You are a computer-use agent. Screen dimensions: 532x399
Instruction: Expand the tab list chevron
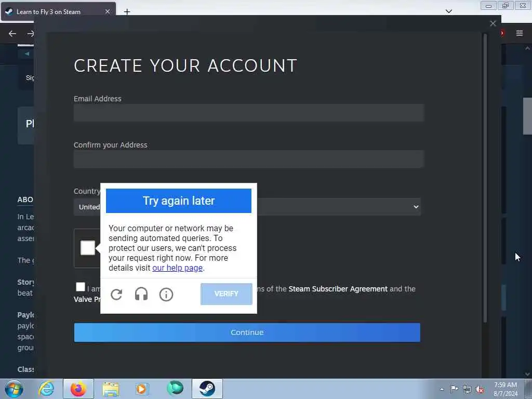[x=448, y=11]
